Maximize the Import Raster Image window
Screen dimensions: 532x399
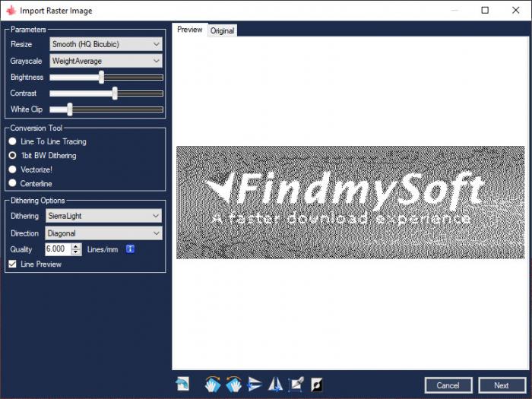click(x=485, y=10)
